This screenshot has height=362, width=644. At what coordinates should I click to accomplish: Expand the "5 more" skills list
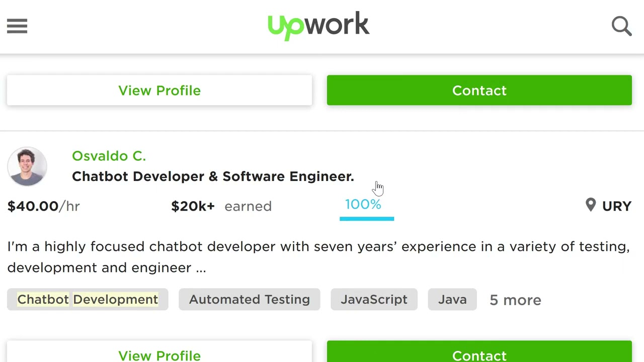(x=515, y=300)
